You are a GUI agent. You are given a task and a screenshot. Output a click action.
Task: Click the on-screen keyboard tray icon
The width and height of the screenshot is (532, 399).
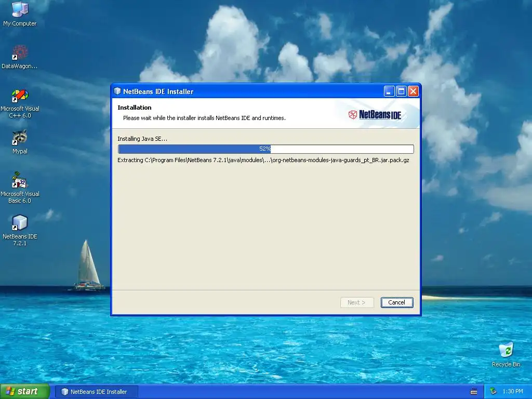click(x=474, y=392)
